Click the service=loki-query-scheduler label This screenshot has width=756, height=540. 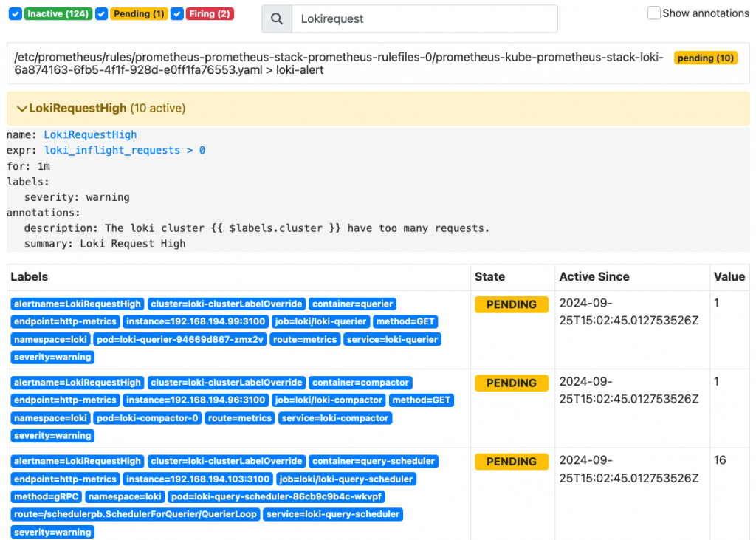coord(333,514)
